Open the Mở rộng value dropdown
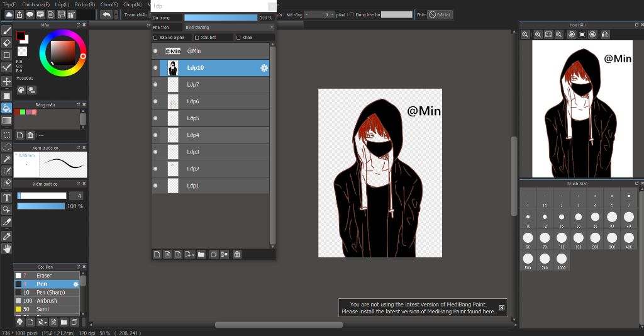The width and height of the screenshot is (644, 336). 306,15
